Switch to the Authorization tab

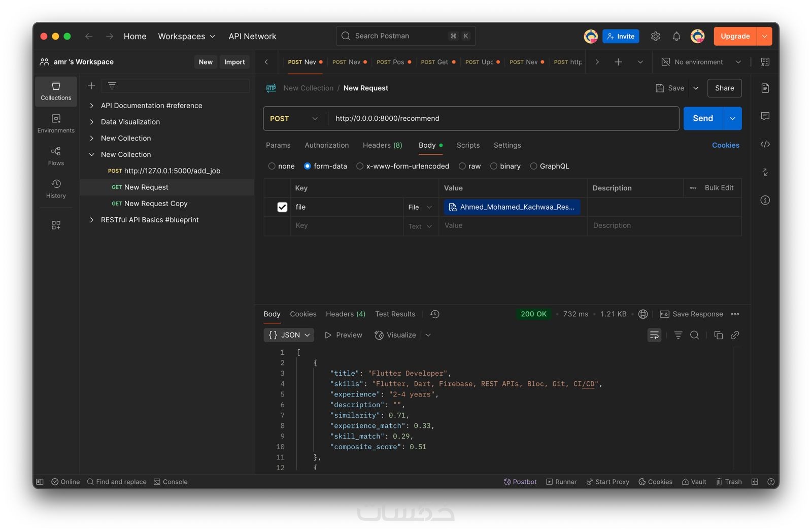click(x=327, y=145)
